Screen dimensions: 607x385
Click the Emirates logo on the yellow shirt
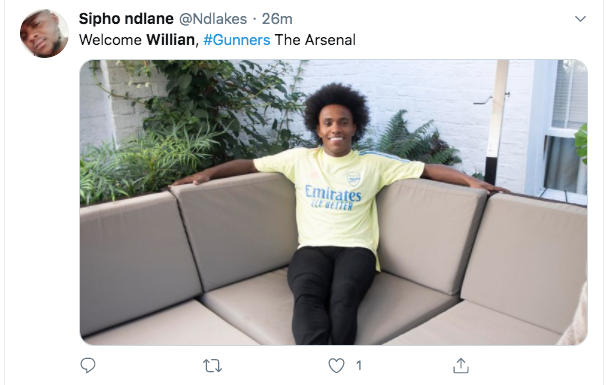tap(333, 193)
